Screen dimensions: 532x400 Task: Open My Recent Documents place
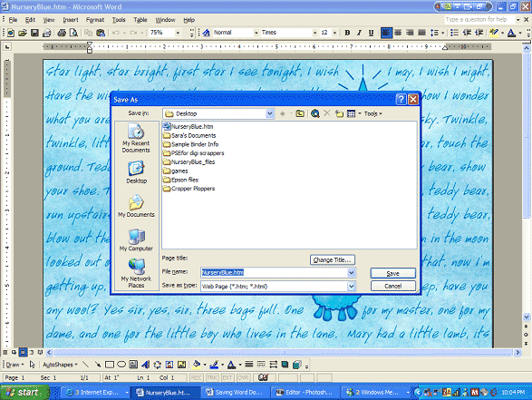click(136, 138)
